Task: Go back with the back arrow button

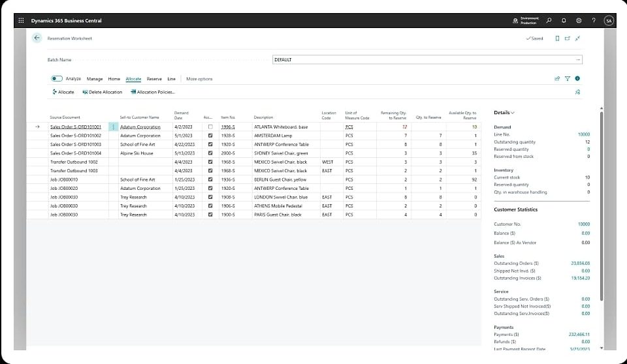Action: pyautogui.click(x=37, y=38)
